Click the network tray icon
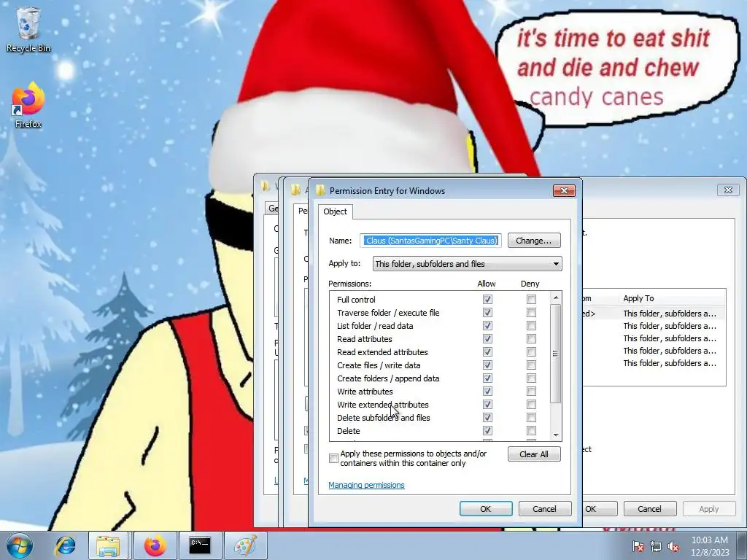The height and width of the screenshot is (560, 747). 656,546
